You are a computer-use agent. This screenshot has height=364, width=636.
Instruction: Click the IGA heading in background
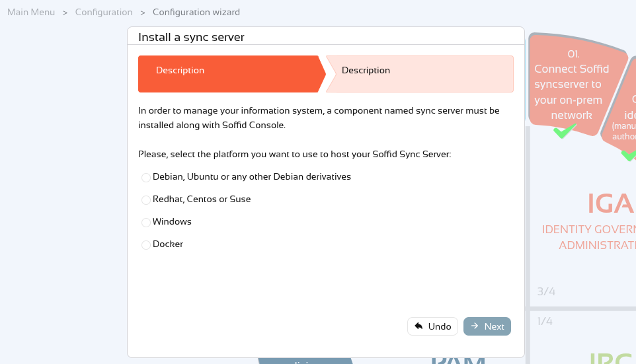611,203
